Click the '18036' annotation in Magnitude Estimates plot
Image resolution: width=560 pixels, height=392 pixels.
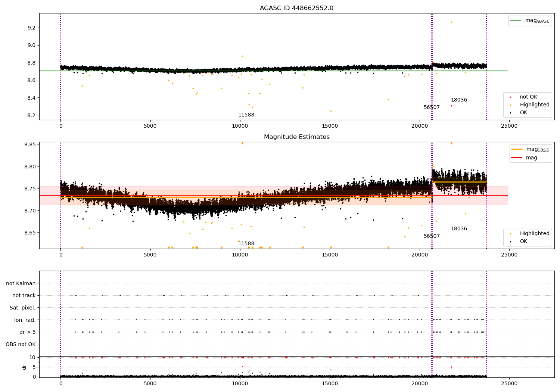[459, 229]
